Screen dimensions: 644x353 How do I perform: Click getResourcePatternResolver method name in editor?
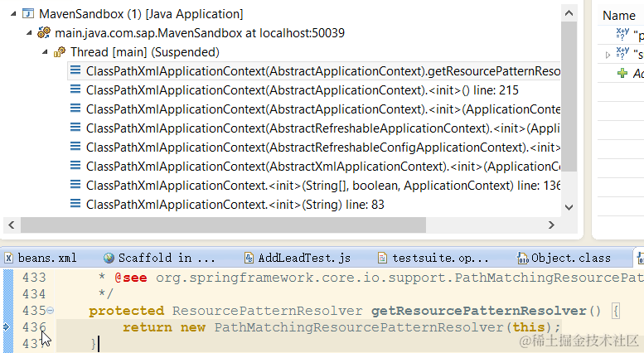479,311
